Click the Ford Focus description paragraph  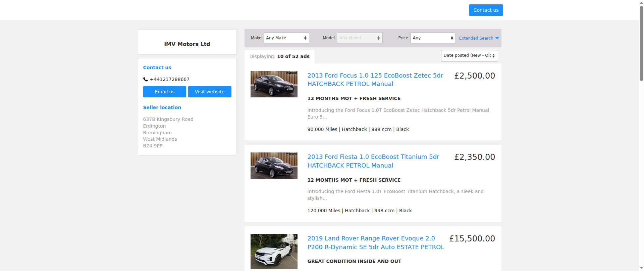(398, 114)
